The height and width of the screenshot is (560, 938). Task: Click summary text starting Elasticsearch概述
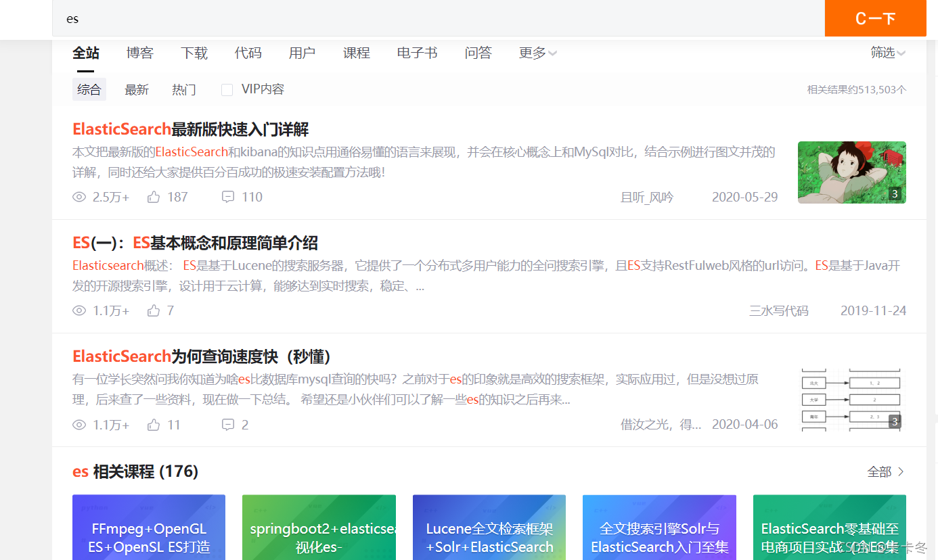pyautogui.click(x=486, y=276)
